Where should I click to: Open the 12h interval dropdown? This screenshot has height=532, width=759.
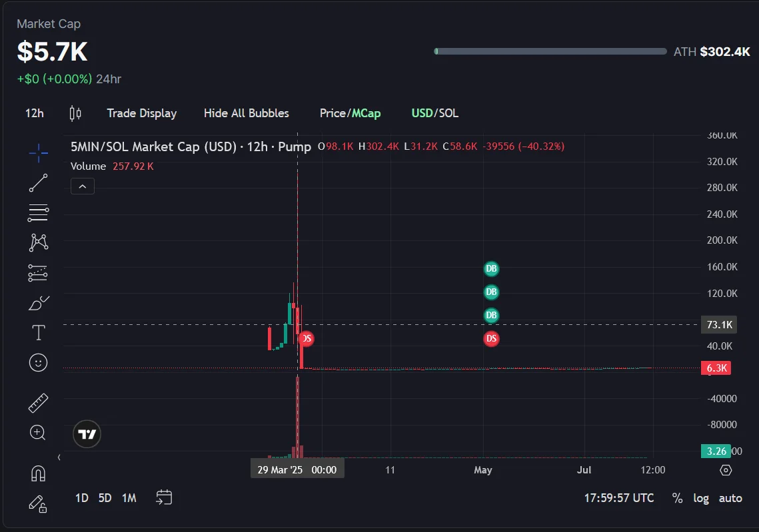[x=35, y=113]
